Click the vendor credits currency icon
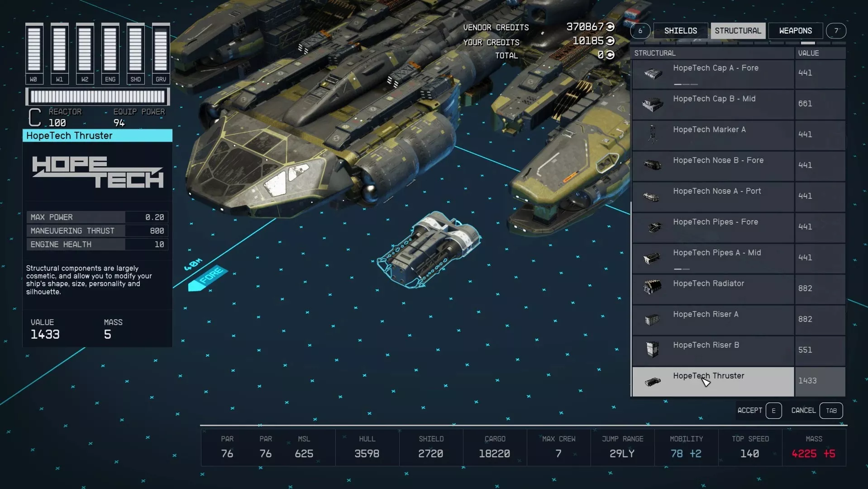This screenshot has height=489, width=868. pos(610,27)
